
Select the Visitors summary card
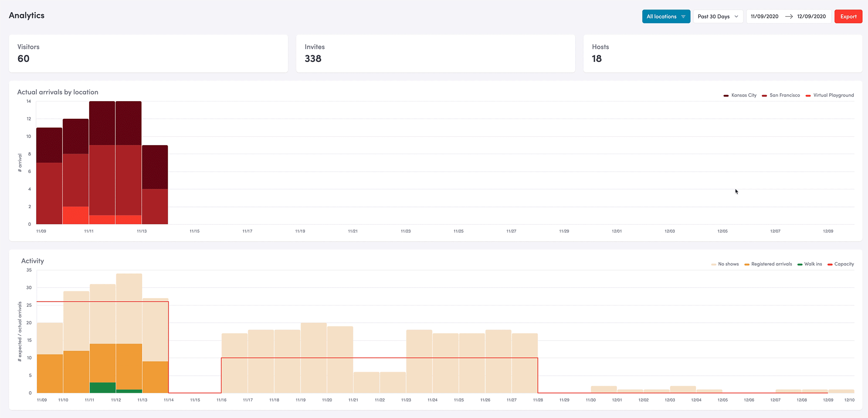(148, 54)
